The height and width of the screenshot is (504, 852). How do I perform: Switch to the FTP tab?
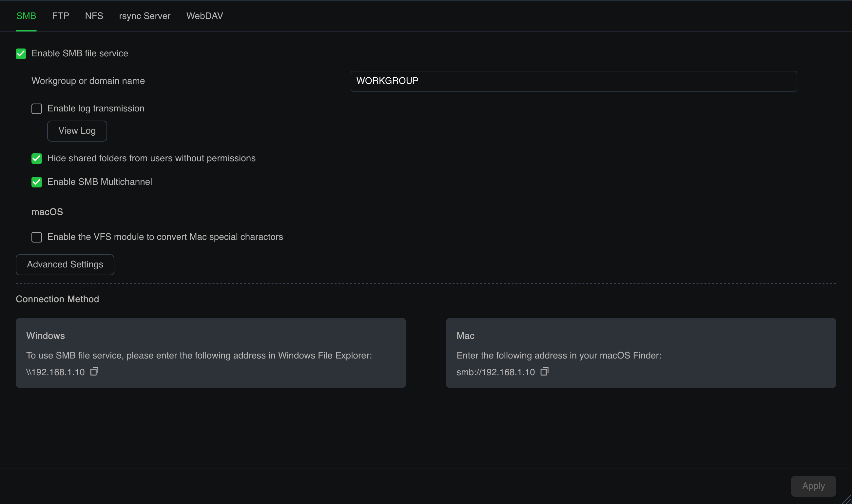click(60, 16)
